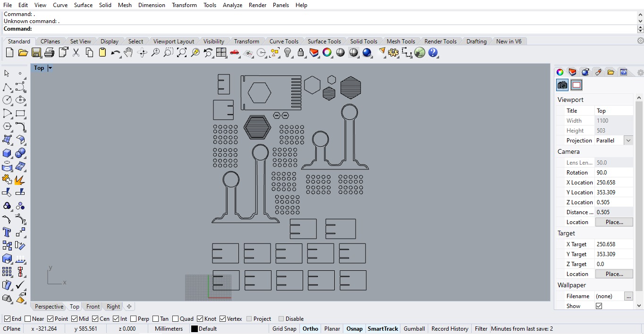Open the wallpaper Filename browse button
644x334 pixels.
click(x=628, y=296)
